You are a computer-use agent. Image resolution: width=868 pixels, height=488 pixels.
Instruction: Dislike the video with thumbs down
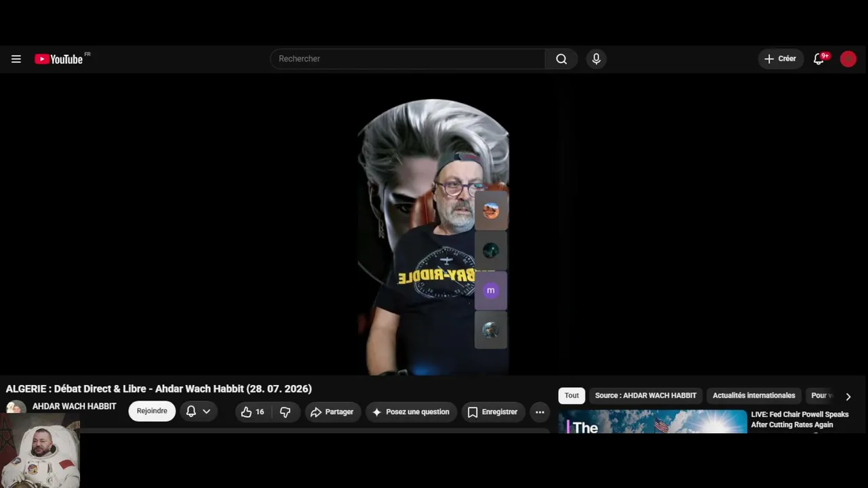(285, 412)
